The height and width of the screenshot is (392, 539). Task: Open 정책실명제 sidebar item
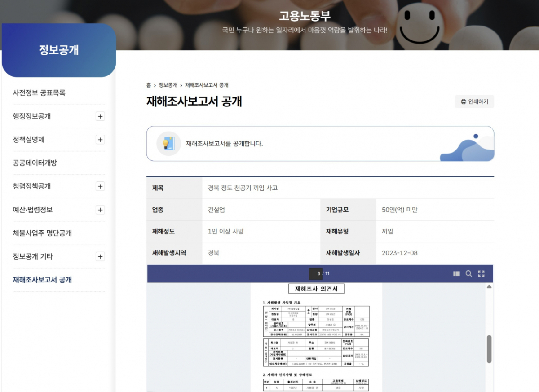click(29, 140)
